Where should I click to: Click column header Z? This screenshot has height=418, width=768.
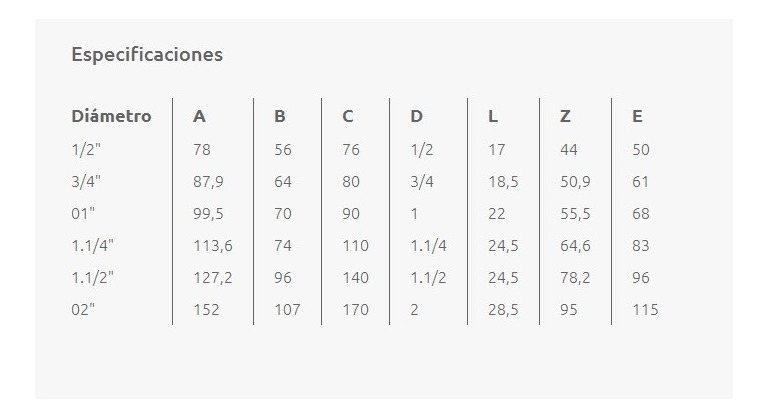pyautogui.click(x=565, y=116)
